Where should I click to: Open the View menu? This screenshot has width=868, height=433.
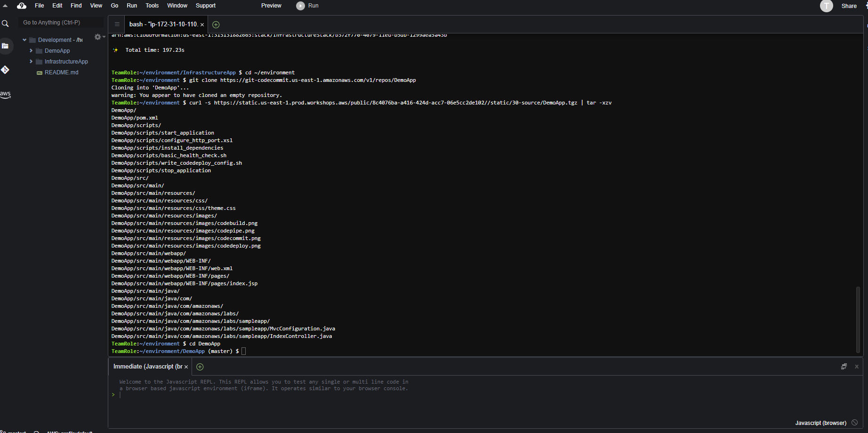tap(96, 6)
